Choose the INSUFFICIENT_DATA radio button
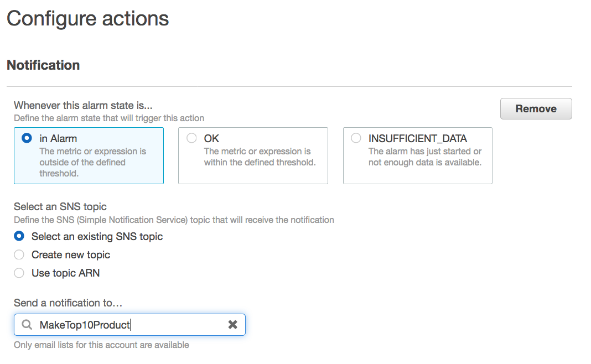 pyautogui.click(x=356, y=138)
